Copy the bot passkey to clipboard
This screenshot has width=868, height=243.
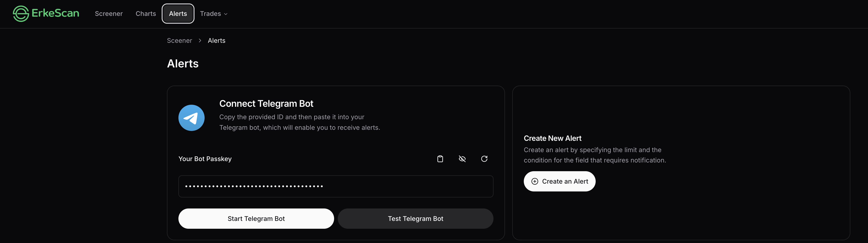(x=440, y=159)
